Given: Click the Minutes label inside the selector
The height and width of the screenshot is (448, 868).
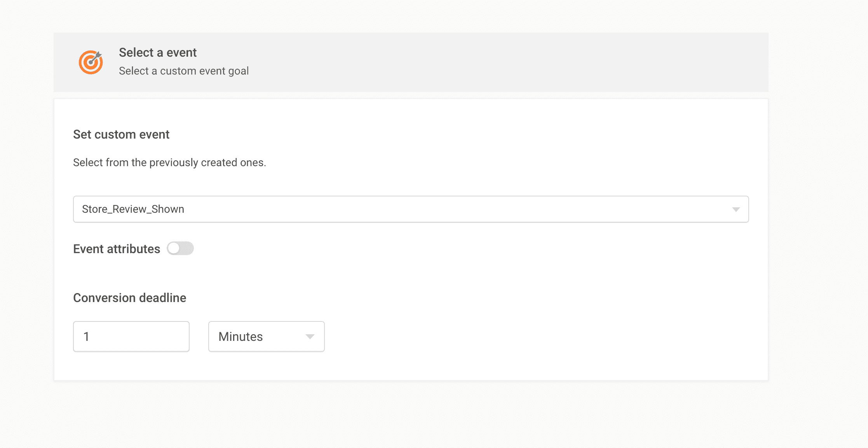Looking at the screenshot, I should 241,337.
